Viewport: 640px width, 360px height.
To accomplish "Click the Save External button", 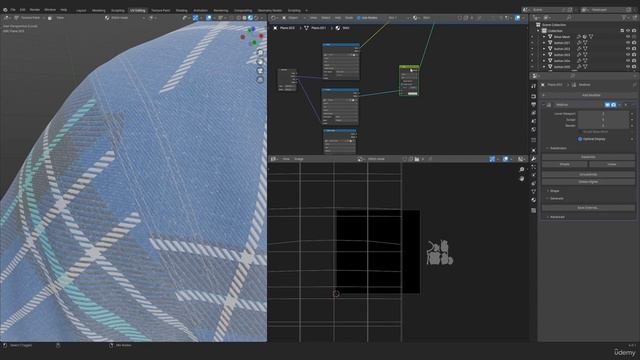I will tap(588, 208).
